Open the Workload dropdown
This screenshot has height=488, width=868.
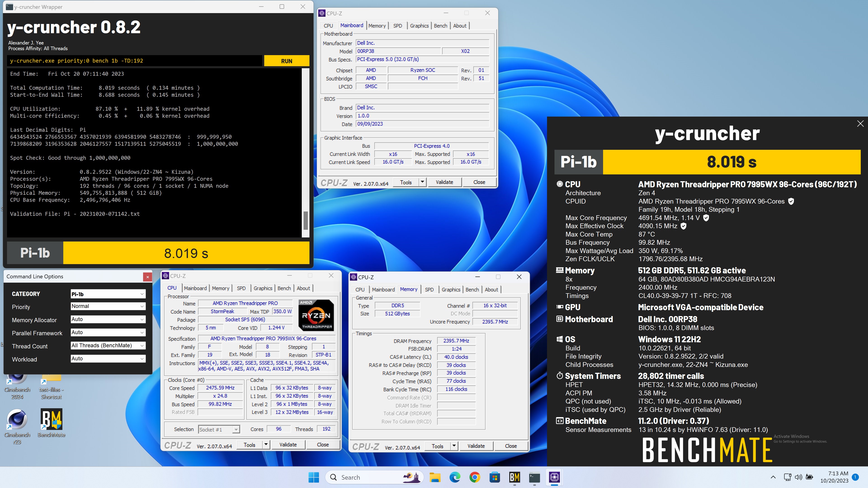tap(108, 359)
